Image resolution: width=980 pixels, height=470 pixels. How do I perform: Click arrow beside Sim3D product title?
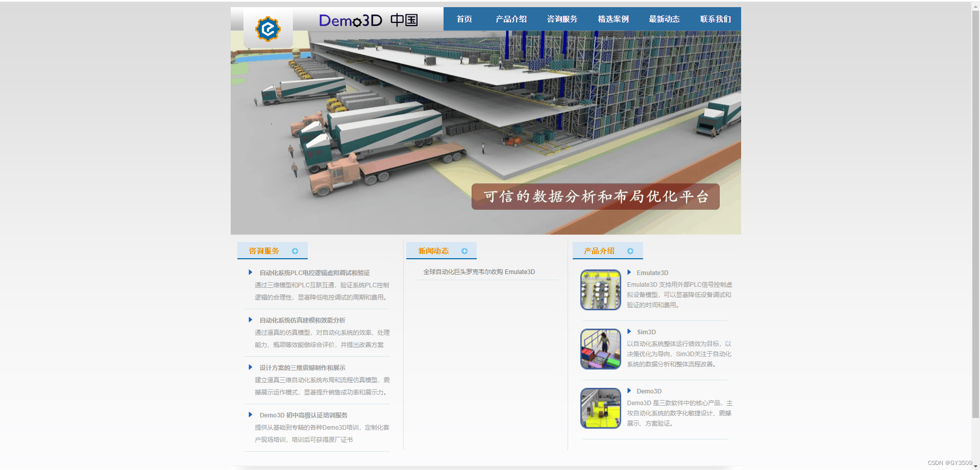[x=629, y=332]
